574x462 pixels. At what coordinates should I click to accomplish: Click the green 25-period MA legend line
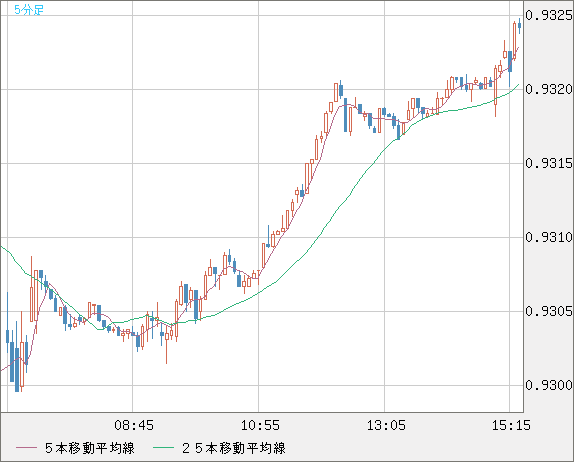(163, 448)
